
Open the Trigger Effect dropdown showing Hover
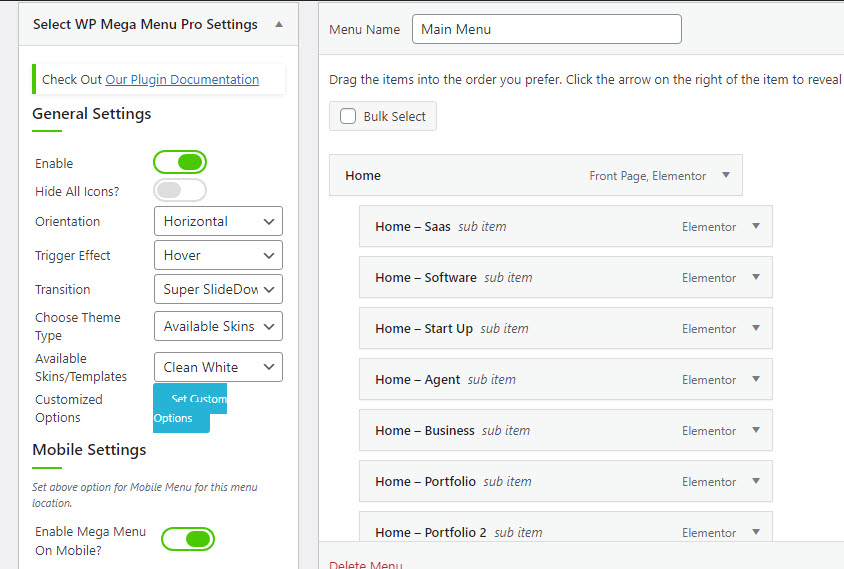218,255
